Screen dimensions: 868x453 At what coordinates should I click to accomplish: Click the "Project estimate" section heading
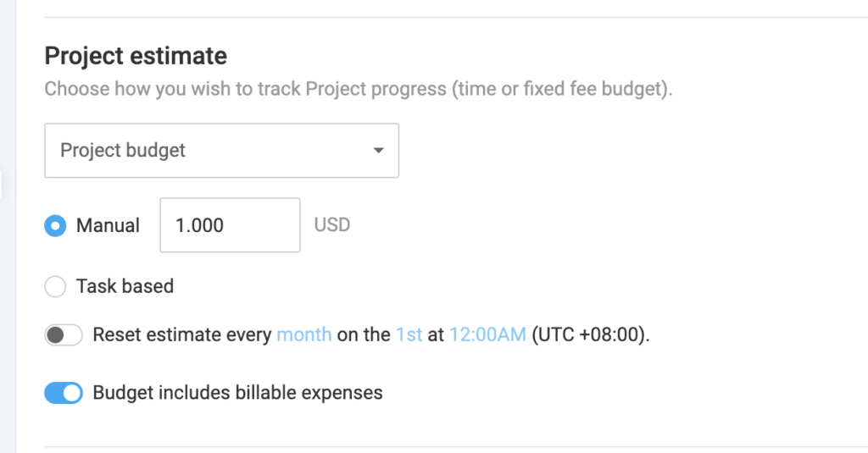coord(136,57)
